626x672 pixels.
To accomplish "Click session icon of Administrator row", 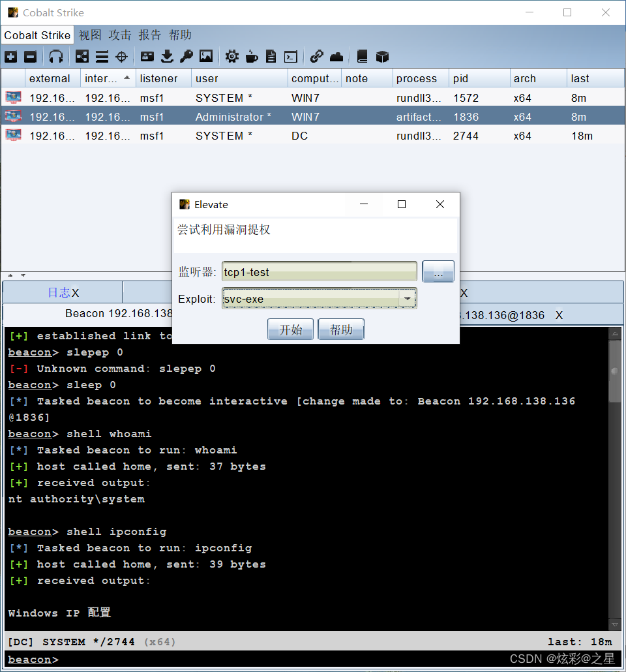I will click(x=13, y=117).
